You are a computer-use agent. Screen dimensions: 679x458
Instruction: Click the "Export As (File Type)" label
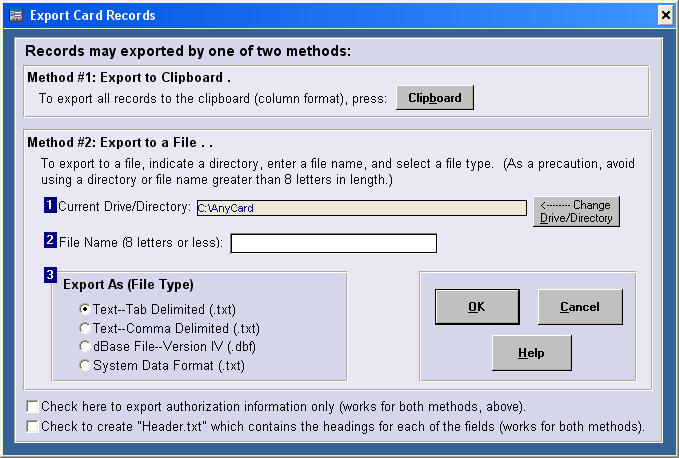coord(128,284)
